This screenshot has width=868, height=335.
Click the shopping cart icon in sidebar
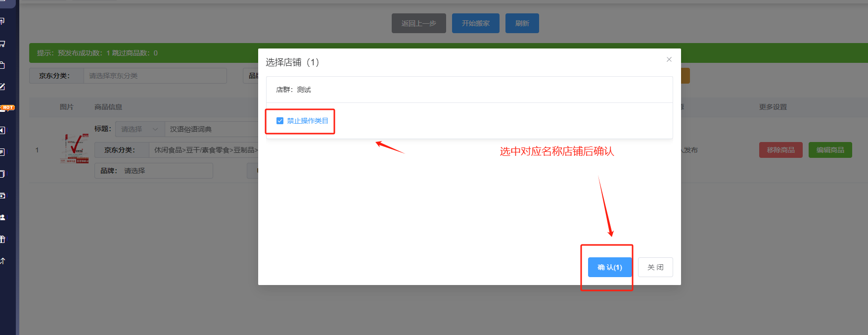point(2,44)
